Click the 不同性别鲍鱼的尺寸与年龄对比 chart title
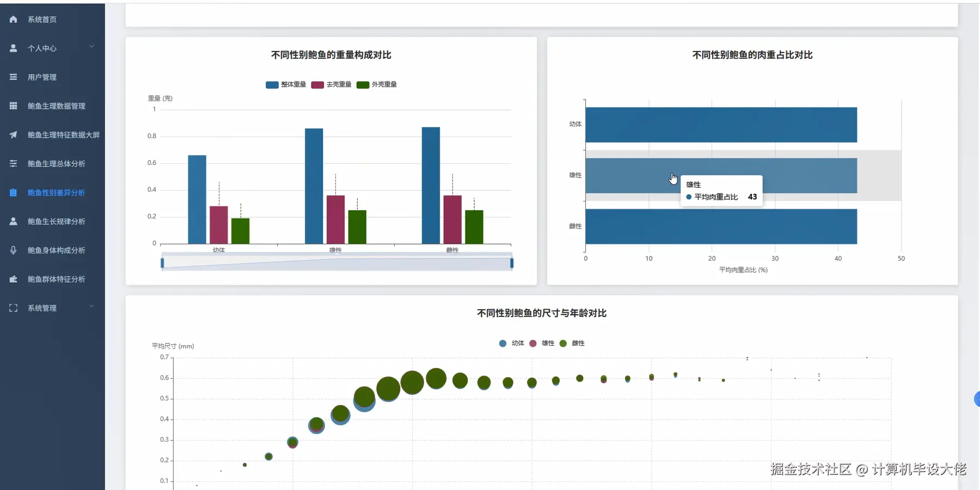The height and width of the screenshot is (490, 980). [x=542, y=313]
